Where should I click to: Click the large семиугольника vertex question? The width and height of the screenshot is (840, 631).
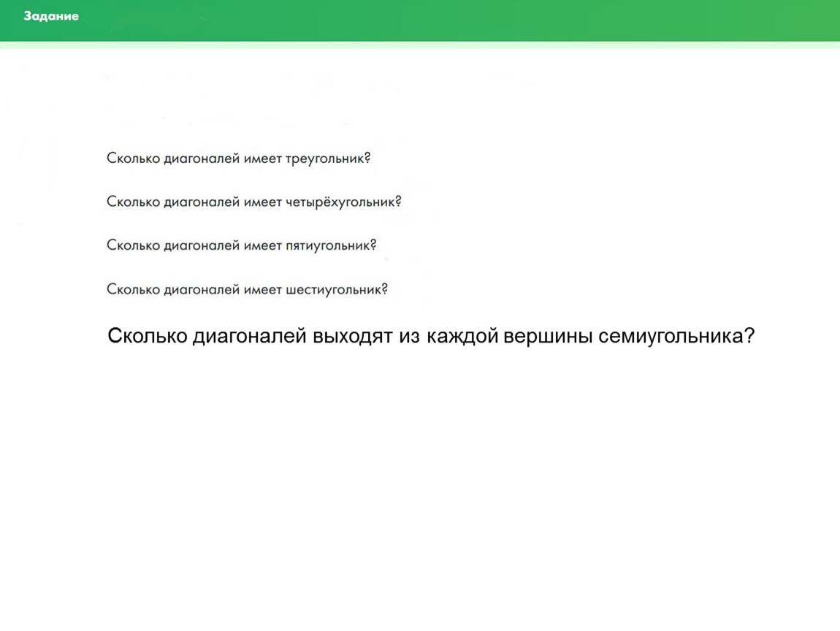coord(431,337)
